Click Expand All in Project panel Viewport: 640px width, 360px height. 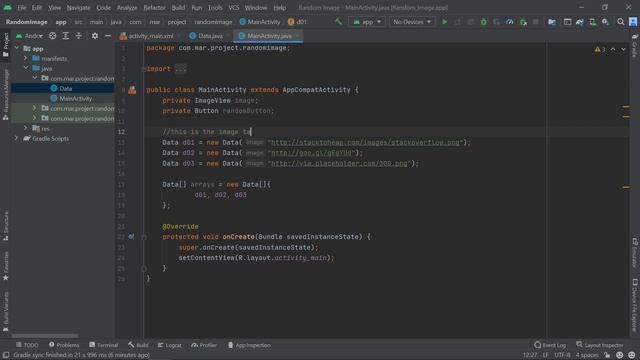65,36
